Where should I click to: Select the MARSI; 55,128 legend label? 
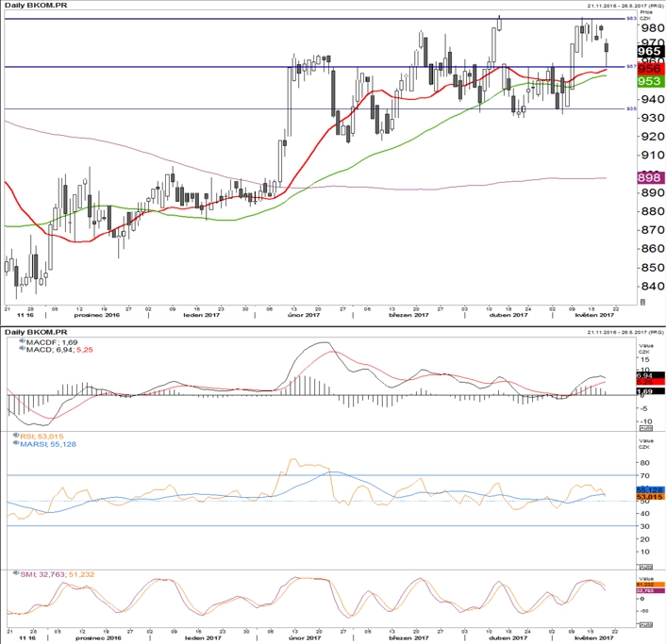pyautogui.click(x=48, y=444)
